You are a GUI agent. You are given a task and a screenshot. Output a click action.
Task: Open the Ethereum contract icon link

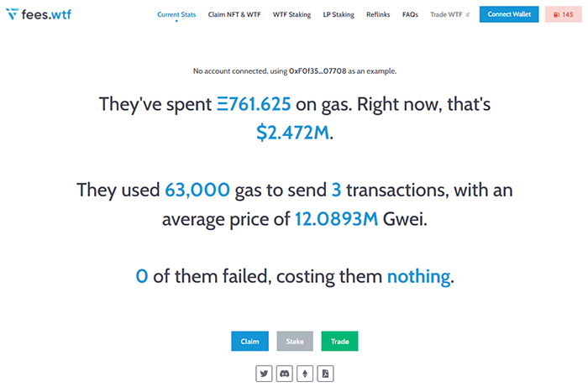click(305, 374)
